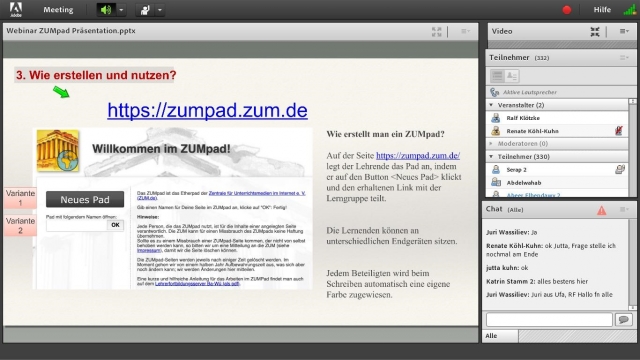
Task: Maximize the Video pod
Action: click(x=595, y=31)
